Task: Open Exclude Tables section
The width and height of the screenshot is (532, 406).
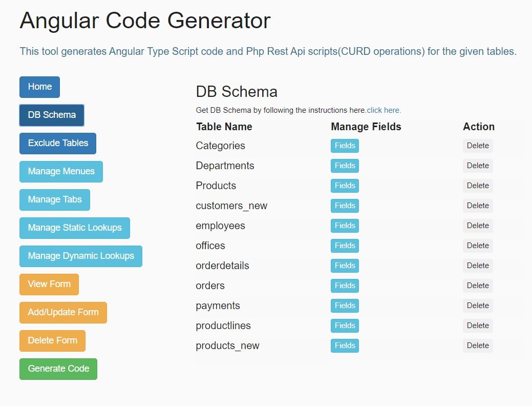Action: (58, 144)
